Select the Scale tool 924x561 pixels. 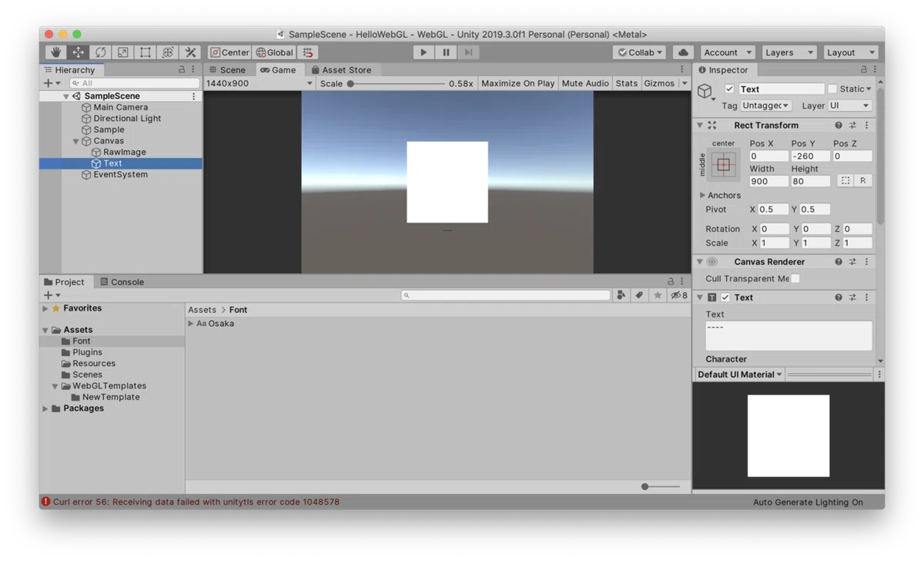coord(122,52)
